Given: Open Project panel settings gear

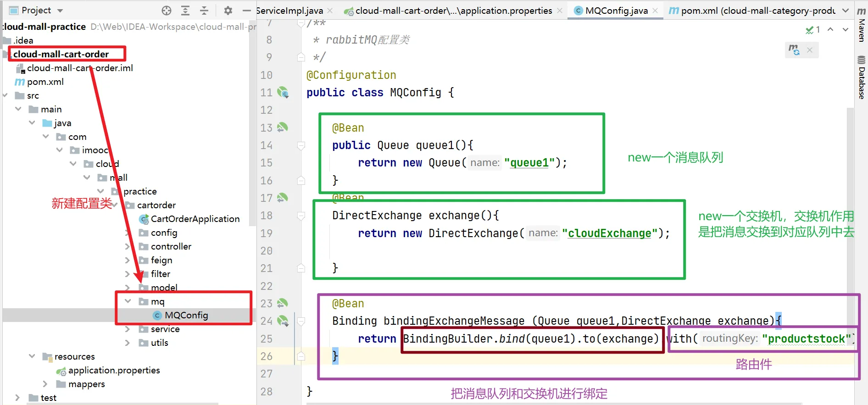Looking at the screenshot, I should (228, 11).
